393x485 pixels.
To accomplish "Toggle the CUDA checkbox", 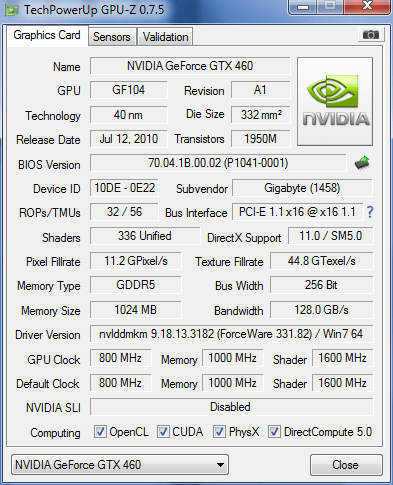I will click(x=163, y=431).
